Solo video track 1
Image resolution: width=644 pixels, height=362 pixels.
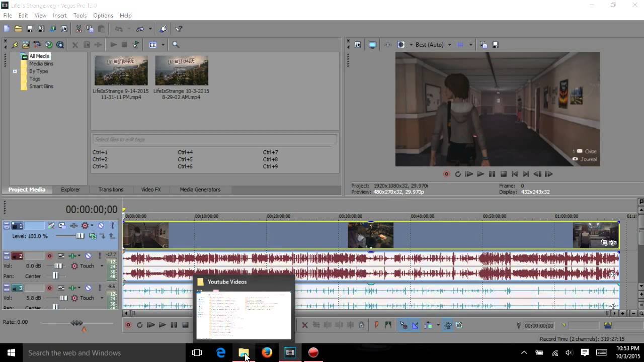112,226
